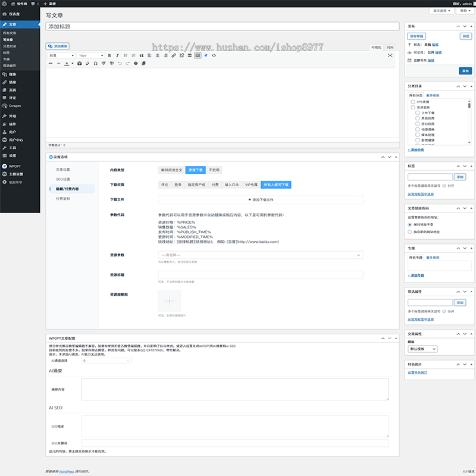Click the 添加下载文件 button
Screen dimensions: 476x476
[261, 200]
